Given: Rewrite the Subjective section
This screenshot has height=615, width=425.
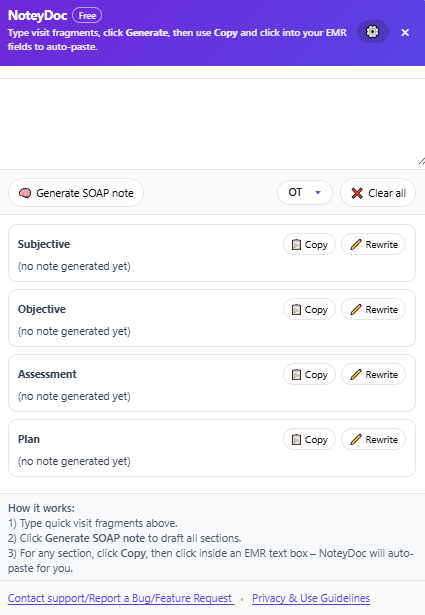Looking at the screenshot, I should 373,244.
